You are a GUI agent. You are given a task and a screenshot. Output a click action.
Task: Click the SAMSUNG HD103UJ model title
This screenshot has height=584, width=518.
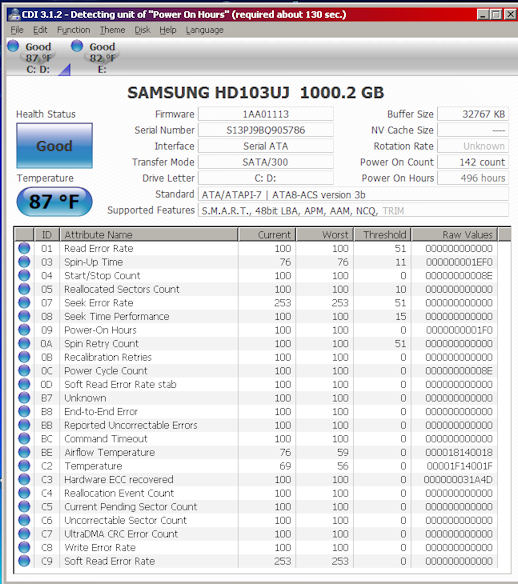click(255, 93)
